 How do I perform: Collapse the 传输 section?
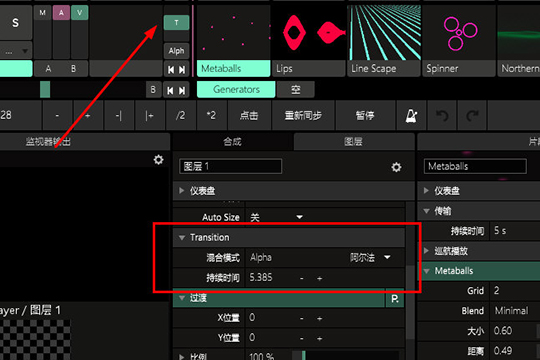pos(426,211)
